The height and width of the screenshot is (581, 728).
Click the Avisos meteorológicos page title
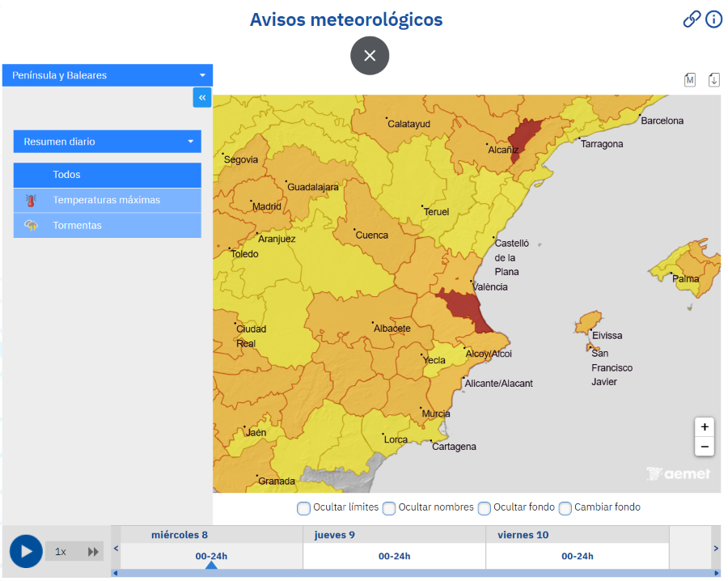(346, 19)
